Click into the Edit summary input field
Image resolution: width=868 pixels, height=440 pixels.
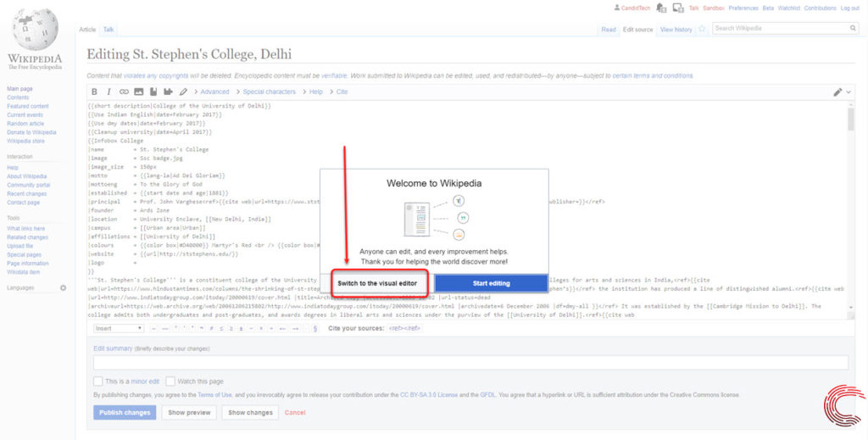tap(470, 363)
